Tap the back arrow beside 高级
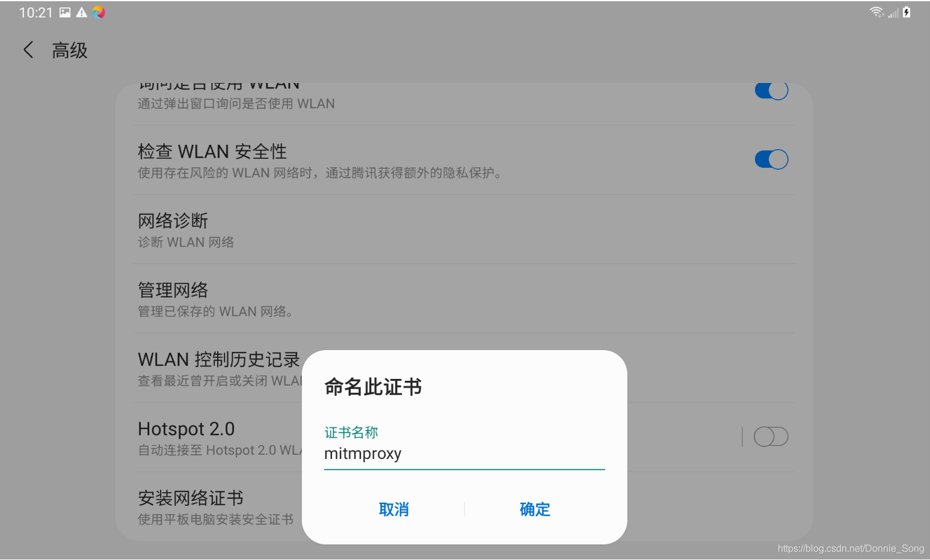930x560 pixels. (x=28, y=50)
